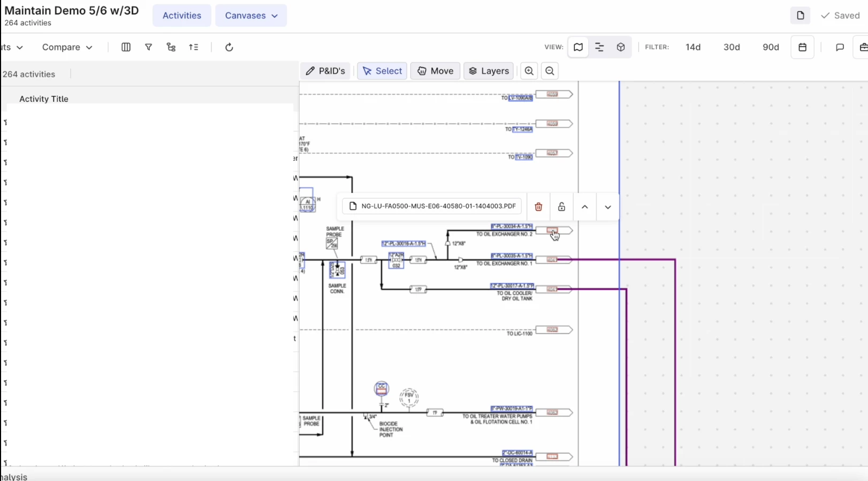
Task: Expand the Compare dropdown menu
Action: (67, 47)
